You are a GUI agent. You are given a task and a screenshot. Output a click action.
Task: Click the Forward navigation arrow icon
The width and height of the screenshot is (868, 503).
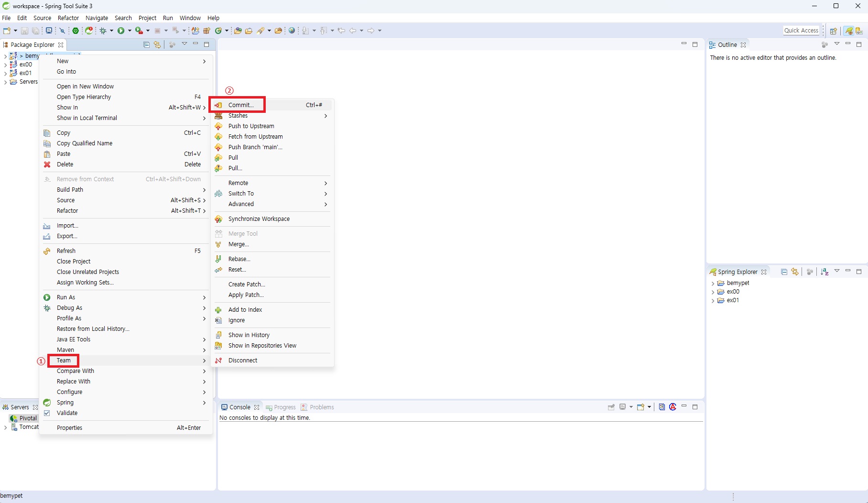tap(371, 31)
